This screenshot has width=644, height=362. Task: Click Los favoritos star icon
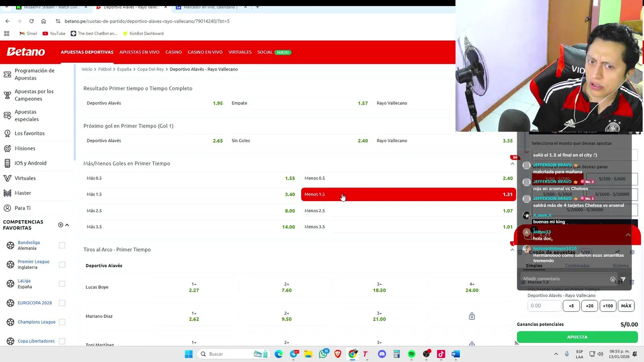click(x=7, y=133)
